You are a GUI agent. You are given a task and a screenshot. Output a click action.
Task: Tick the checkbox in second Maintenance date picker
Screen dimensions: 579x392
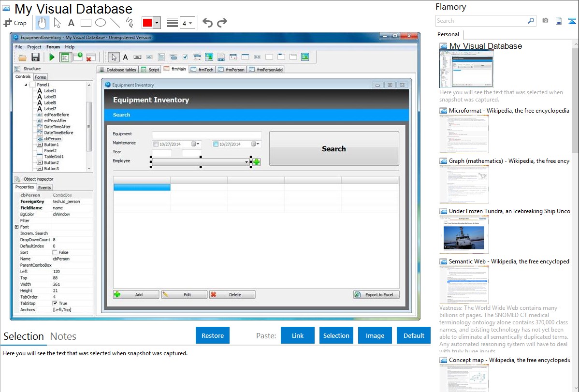pyautogui.click(x=216, y=145)
